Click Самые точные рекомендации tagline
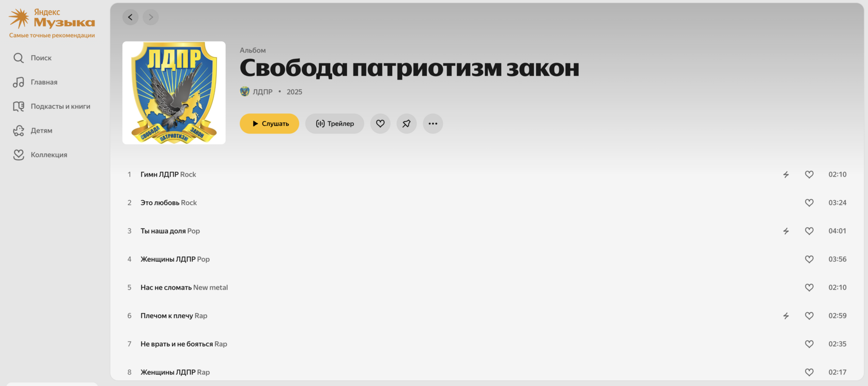This screenshot has width=868, height=386. (52, 36)
